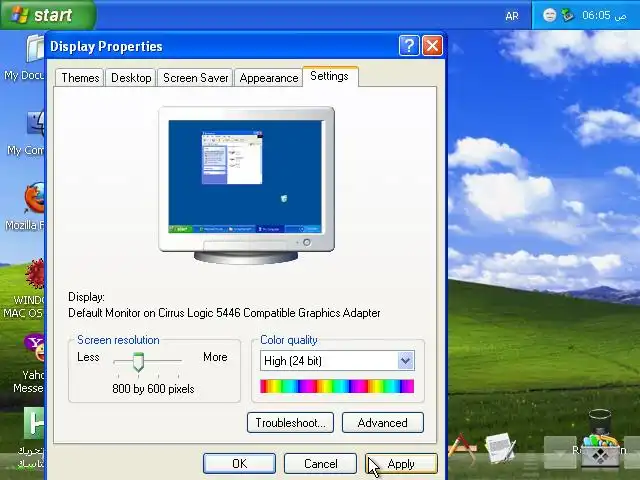Select the My Documents desktop icon

point(24,58)
